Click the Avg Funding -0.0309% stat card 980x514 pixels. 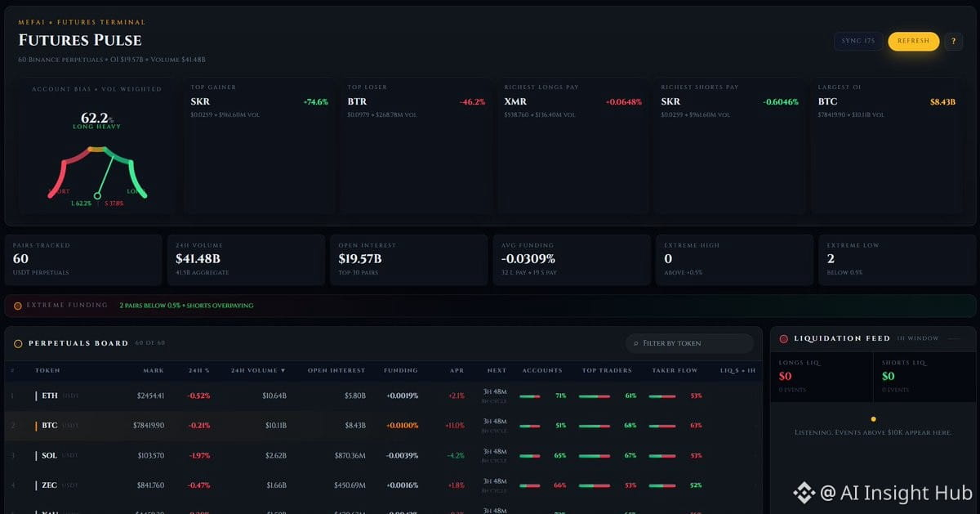pyautogui.click(x=571, y=260)
